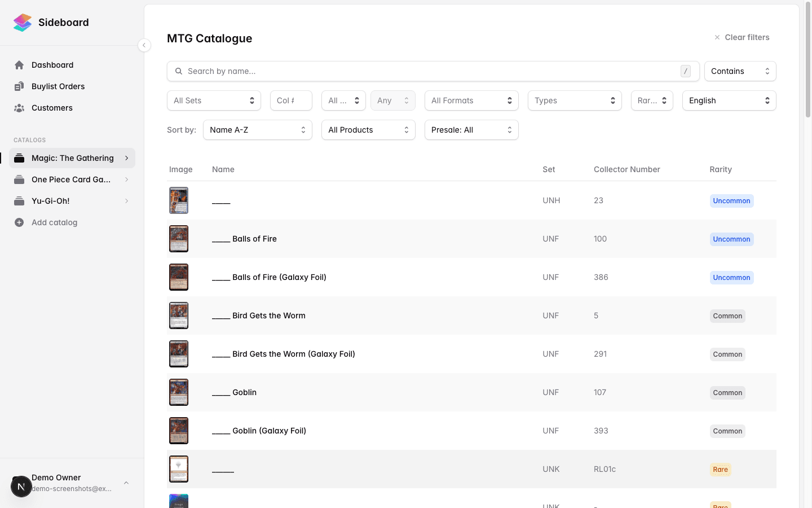Click thumbnail of Goblin (Galaxy Foil) card
812x508 pixels.
(179, 431)
